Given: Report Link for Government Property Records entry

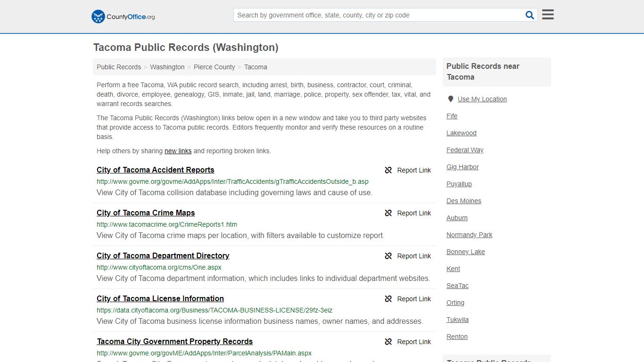Looking at the screenshot, I should point(414,342).
